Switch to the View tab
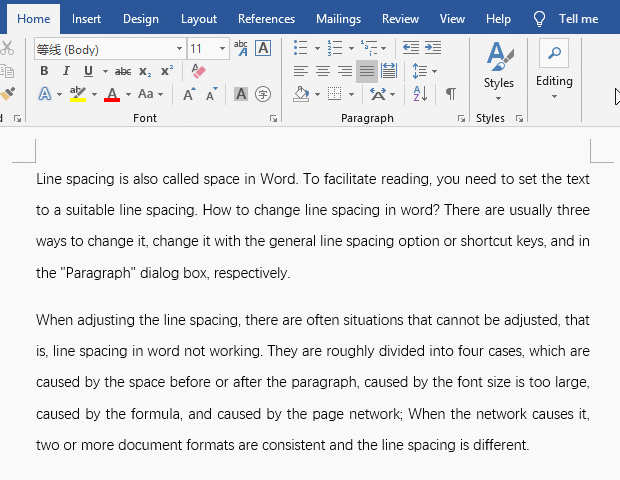Viewport: 620px width, 480px height. 452,19
